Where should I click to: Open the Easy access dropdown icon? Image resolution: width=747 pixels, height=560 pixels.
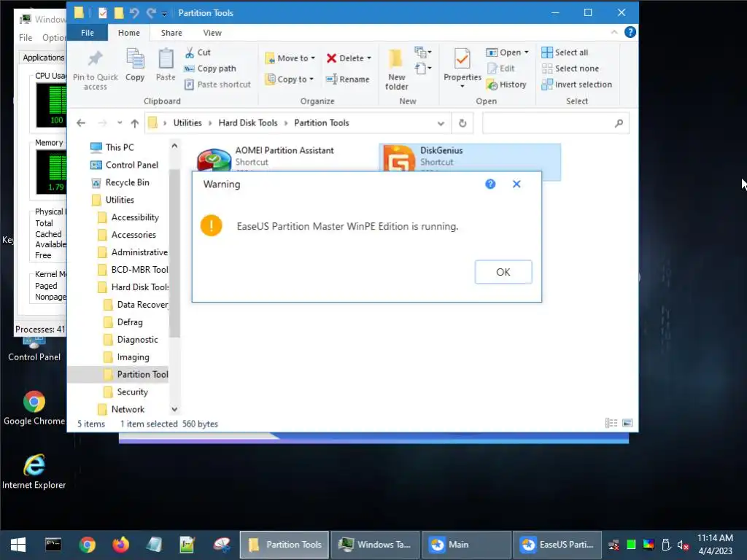423,68
